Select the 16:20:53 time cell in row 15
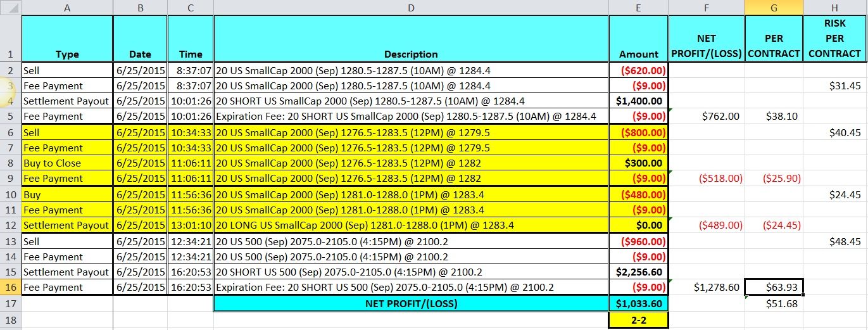Screen dimensions: 868x330 pyautogui.click(x=191, y=272)
